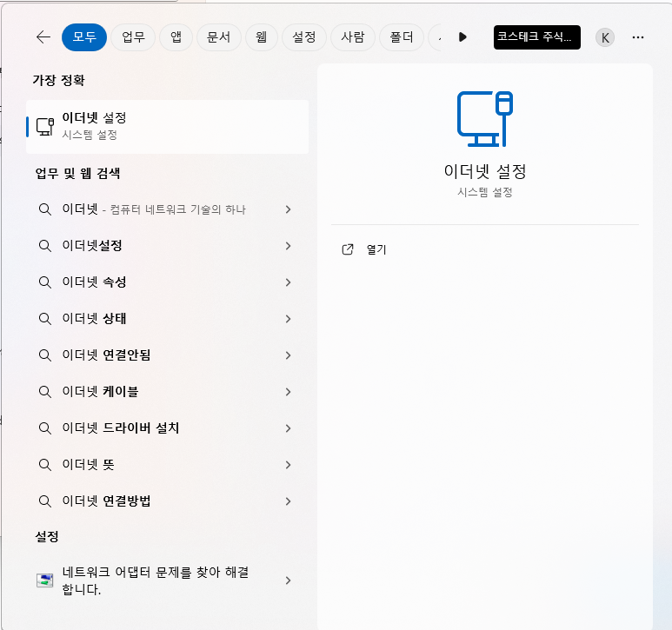Click search icon beside 이더넷설정
Screen dimensions: 672x630
pyautogui.click(x=45, y=246)
